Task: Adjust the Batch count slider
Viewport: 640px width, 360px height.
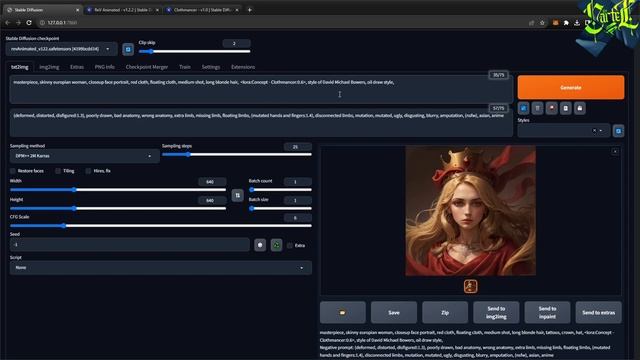Action: pyautogui.click(x=280, y=189)
